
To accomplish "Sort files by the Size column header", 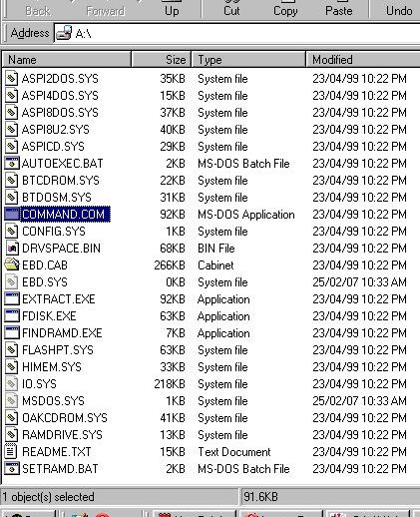I will click(161, 60).
